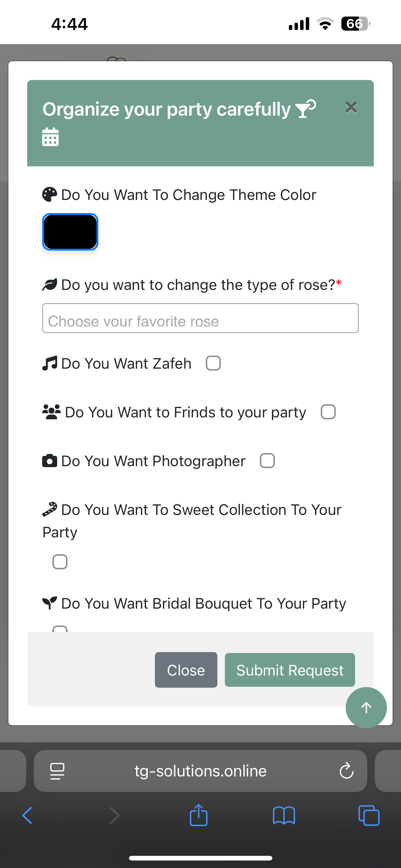Tap Safari share icon
Viewport: 401px width, 868px height.
(199, 815)
